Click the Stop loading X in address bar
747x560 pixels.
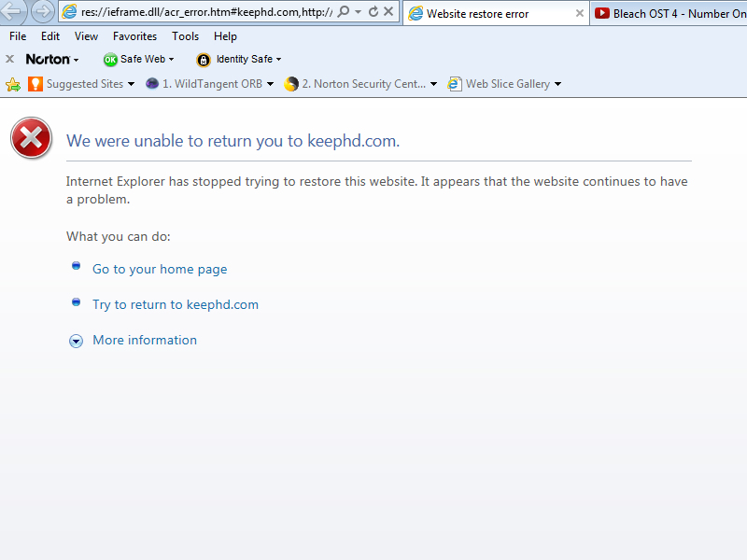point(388,12)
